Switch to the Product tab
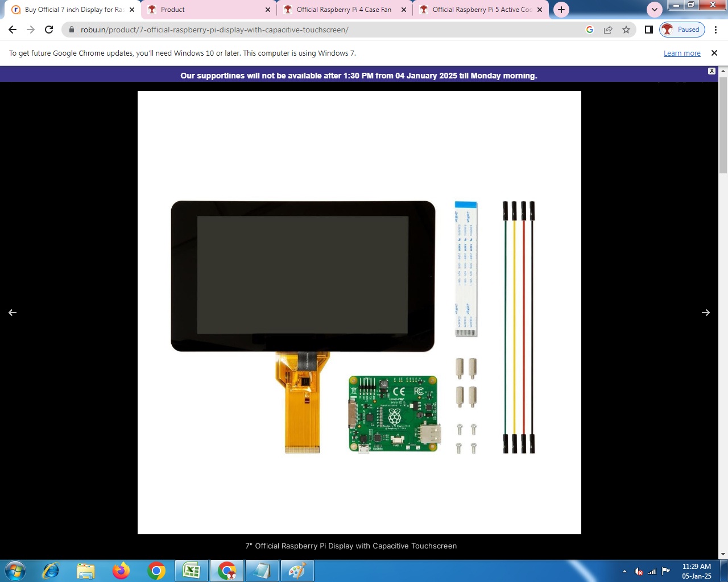The width and height of the screenshot is (728, 582). [x=208, y=10]
